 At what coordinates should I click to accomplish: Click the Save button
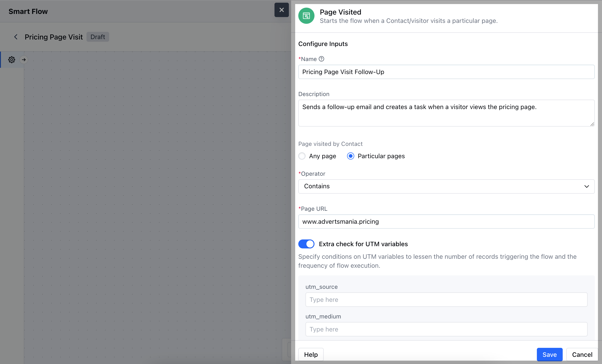(549, 355)
